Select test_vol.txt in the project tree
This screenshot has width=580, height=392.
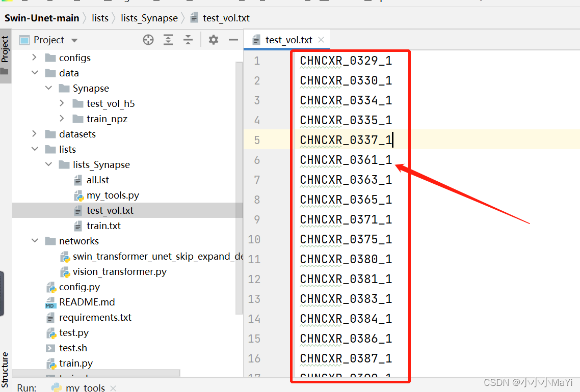coord(110,211)
